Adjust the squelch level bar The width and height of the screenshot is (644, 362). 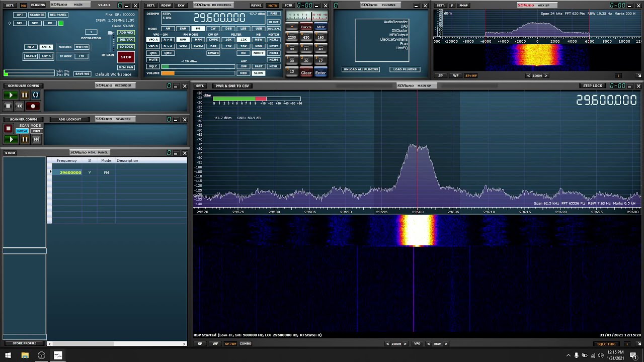(198, 66)
